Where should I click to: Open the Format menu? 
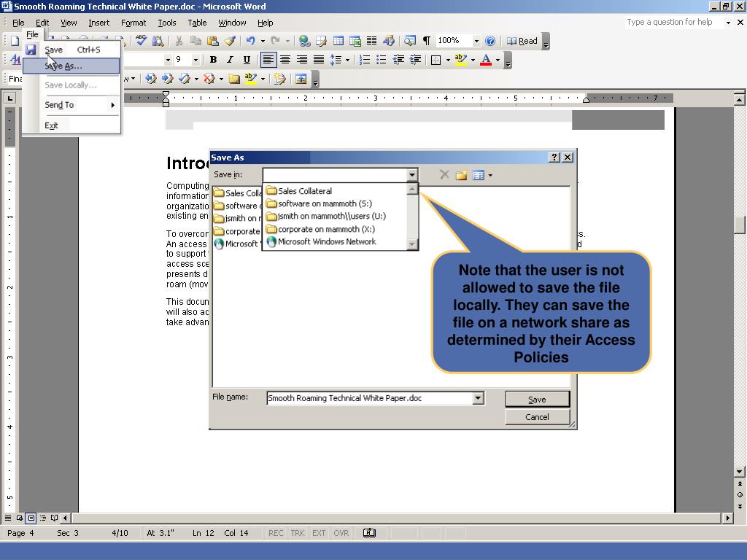[133, 23]
